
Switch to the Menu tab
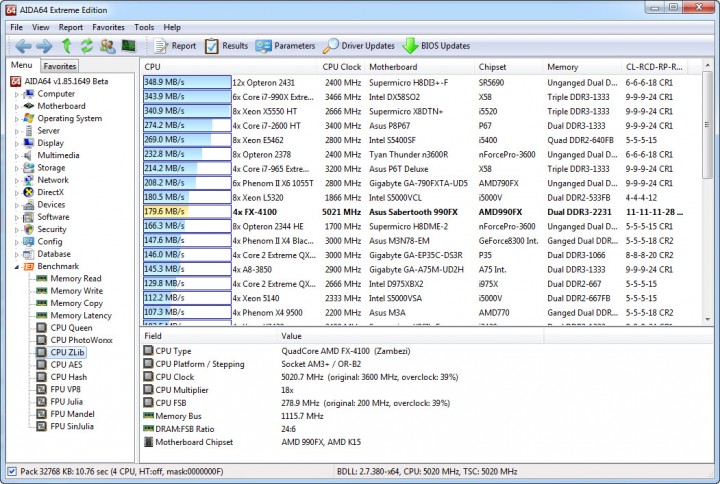pos(22,65)
